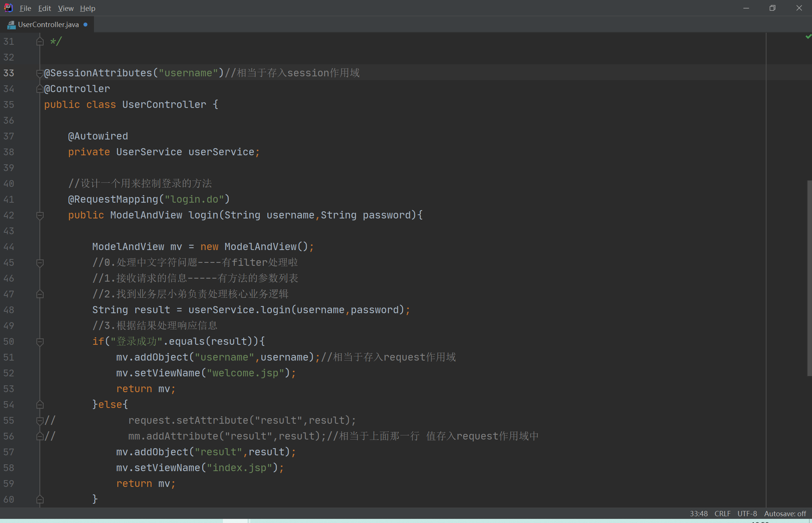Toggle the Autosave: off status
This screenshot has width=812, height=523.
pyautogui.click(x=785, y=514)
